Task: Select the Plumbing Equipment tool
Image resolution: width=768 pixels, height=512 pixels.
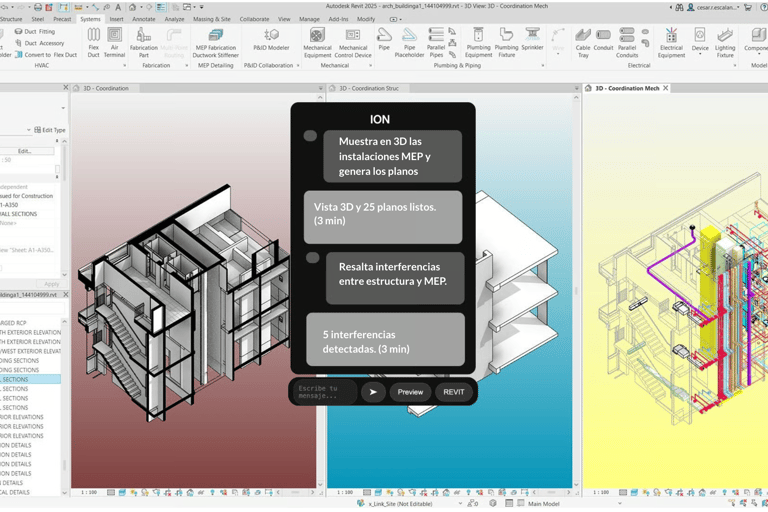Action: pos(479,43)
